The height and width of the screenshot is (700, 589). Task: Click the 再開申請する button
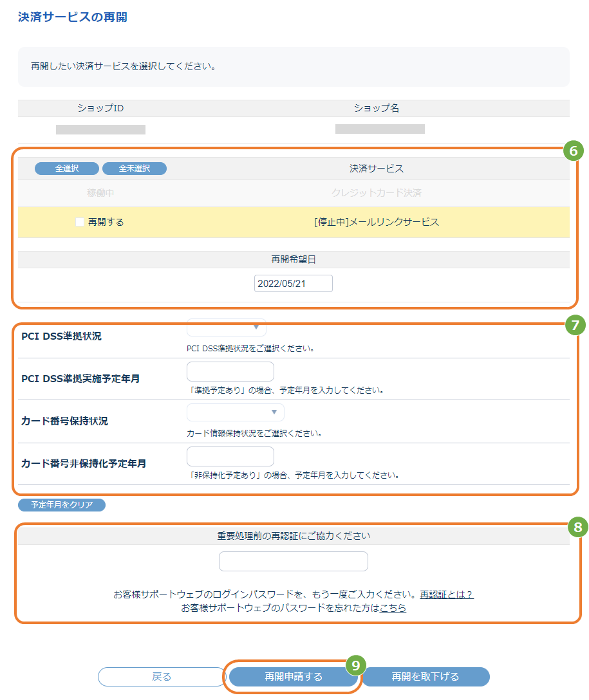294,677
